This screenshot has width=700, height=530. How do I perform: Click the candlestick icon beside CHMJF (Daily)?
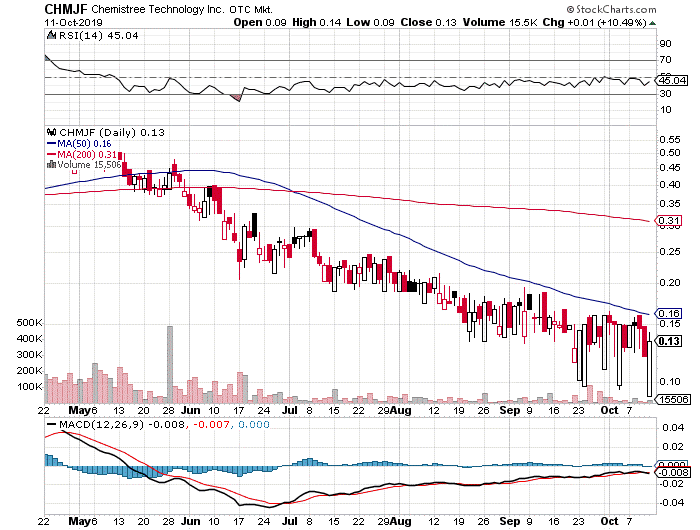[52, 132]
